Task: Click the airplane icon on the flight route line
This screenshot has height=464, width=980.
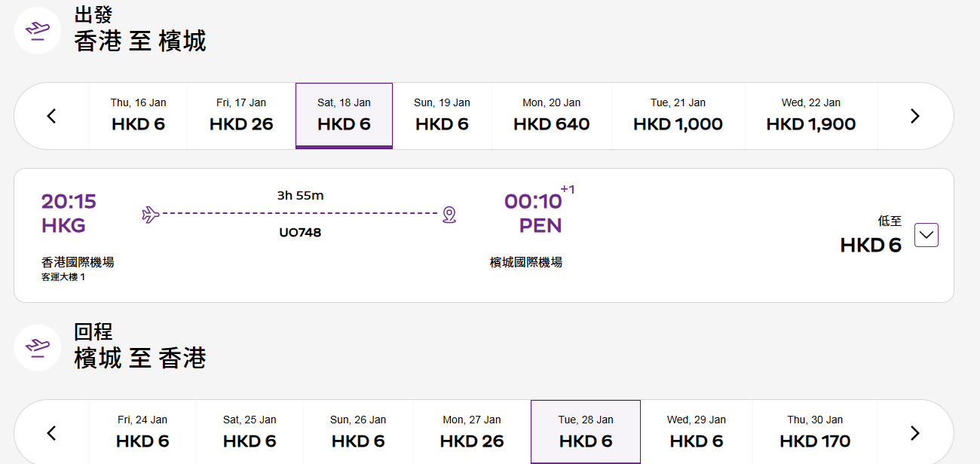Action: (x=151, y=215)
